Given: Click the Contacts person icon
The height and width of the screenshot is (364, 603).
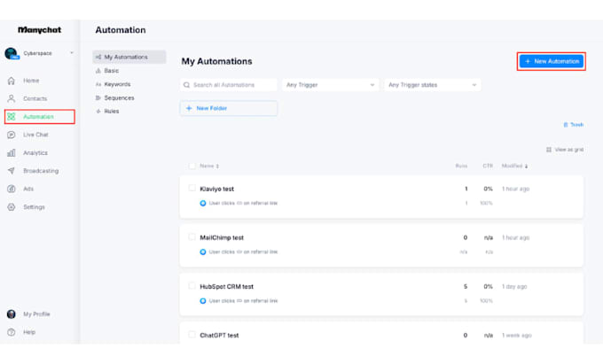Looking at the screenshot, I should pos(12,98).
